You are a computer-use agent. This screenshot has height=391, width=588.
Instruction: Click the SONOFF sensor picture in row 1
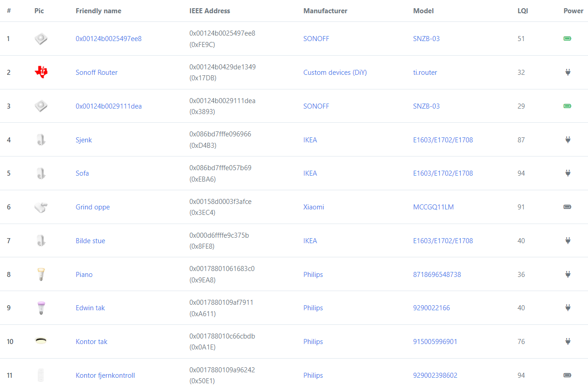click(40, 39)
